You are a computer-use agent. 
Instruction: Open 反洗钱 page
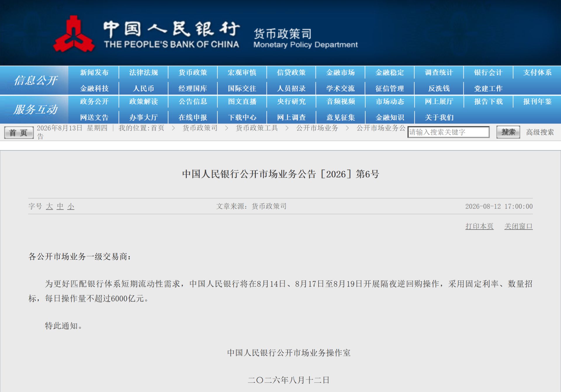coord(439,89)
